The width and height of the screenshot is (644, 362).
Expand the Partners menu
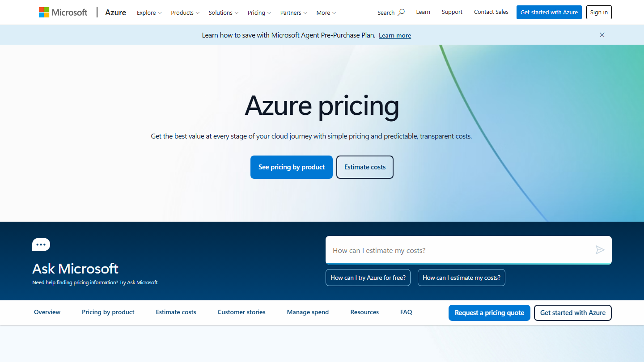pyautogui.click(x=294, y=13)
